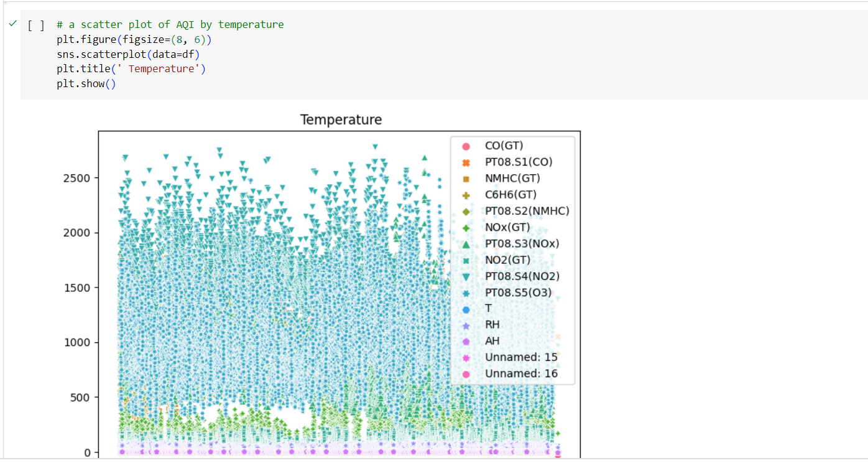The image size is (868, 463).
Task: Click the chart title 'Temperature'
Action: coord(341,119)
